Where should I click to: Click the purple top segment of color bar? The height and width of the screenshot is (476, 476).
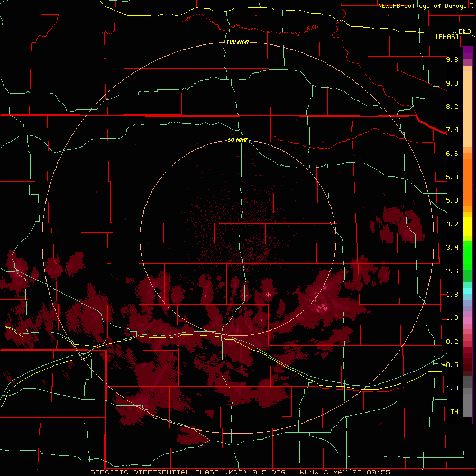tap(467, 53)
